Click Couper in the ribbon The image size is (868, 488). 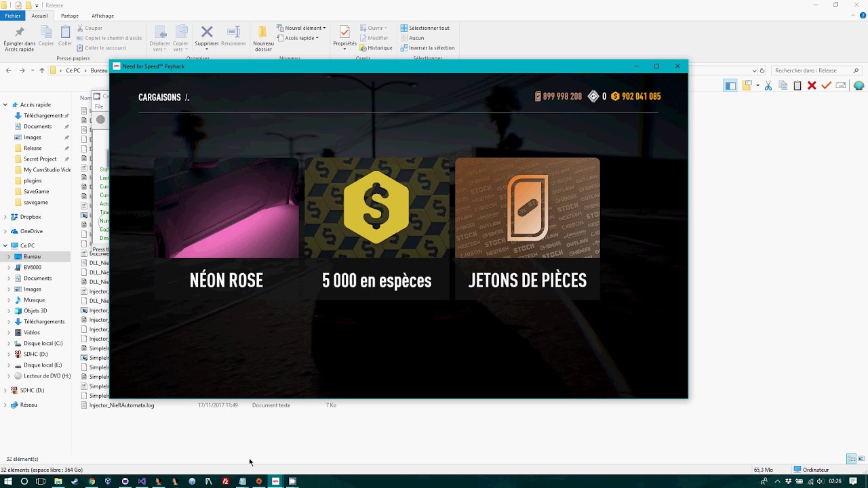[x=90, y=28]
